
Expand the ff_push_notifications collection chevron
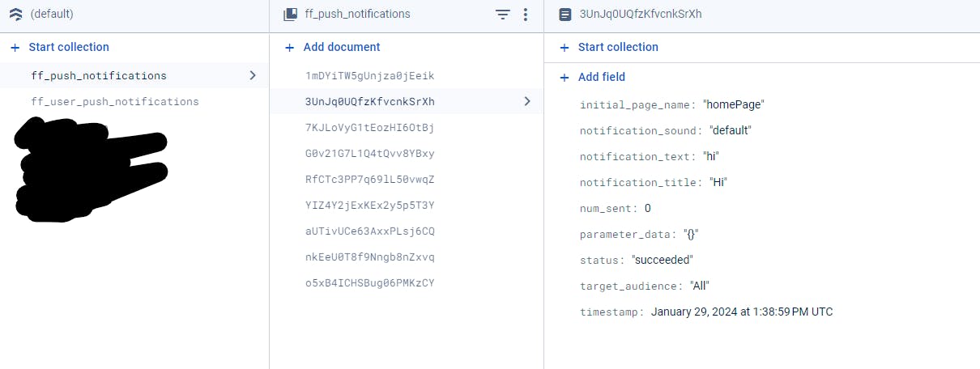pyautogui.click(x=253, y=75)
